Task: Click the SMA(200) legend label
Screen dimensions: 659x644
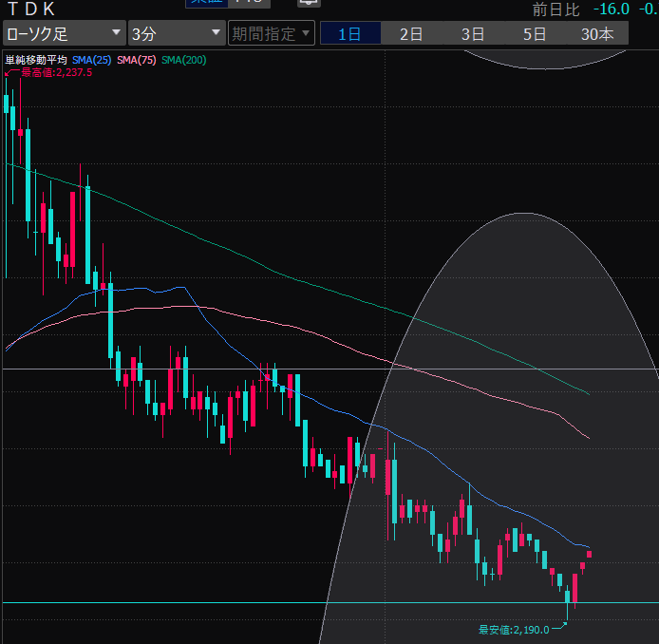Action: coord(184,60)
